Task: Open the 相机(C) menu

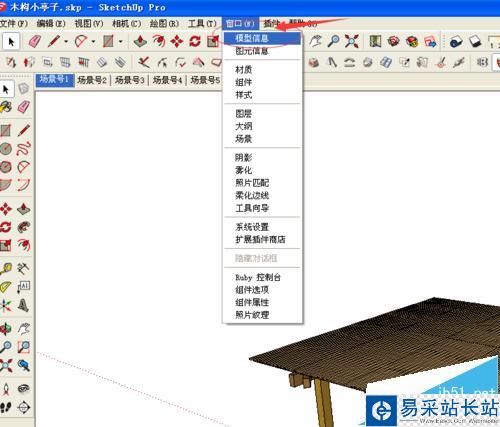Action: point(126,24)
